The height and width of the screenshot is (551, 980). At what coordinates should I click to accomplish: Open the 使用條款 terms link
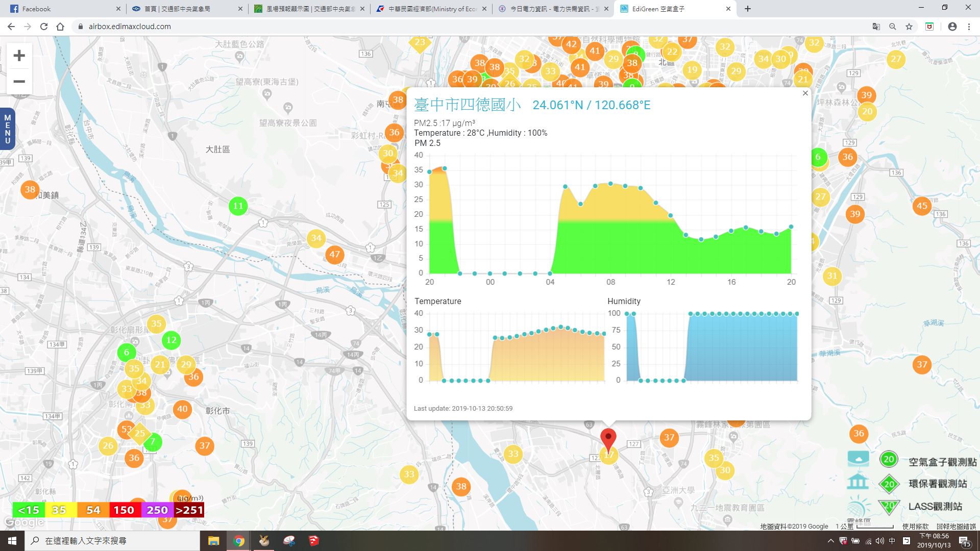(915, 527)
